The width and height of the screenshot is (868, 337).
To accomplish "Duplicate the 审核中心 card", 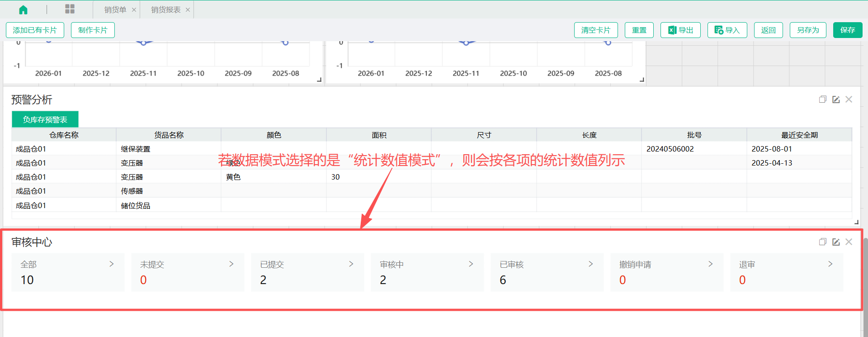I will pyautogui.click(x=822, y=242).
